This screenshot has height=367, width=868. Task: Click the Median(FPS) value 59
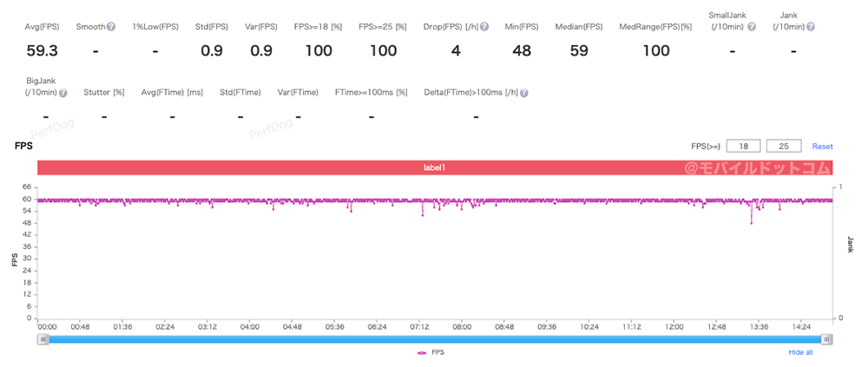point(578,51)
